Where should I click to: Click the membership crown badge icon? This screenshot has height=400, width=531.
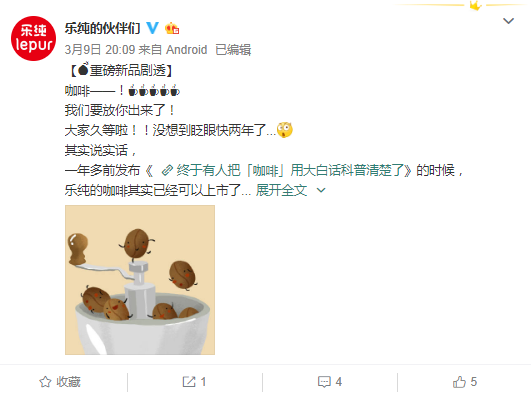click(x=172, y=28)
